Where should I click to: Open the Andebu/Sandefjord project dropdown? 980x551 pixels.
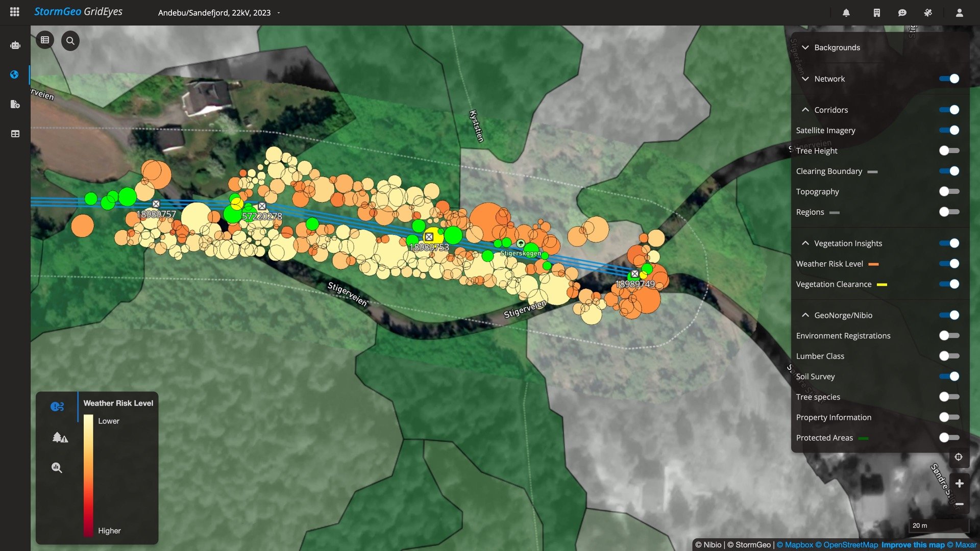click(x=219, y=13)
